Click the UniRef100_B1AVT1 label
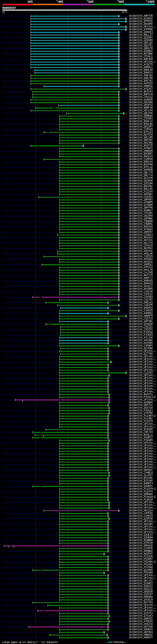Image resolution: width=157 pixels, height=644 pixels. (x=141, y=394)
